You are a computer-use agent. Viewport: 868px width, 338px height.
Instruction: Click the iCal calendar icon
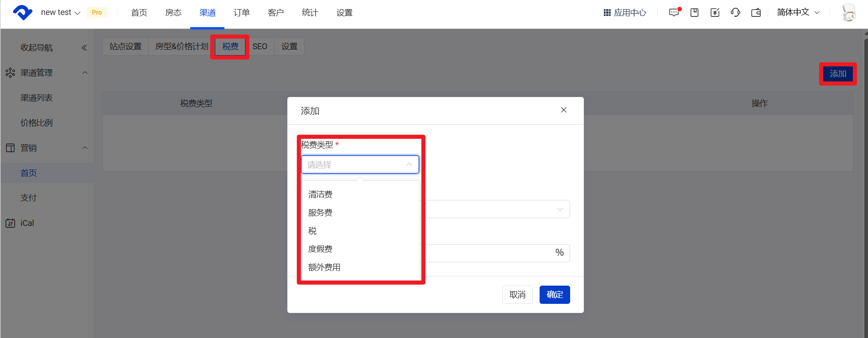(x=10, y=223)
